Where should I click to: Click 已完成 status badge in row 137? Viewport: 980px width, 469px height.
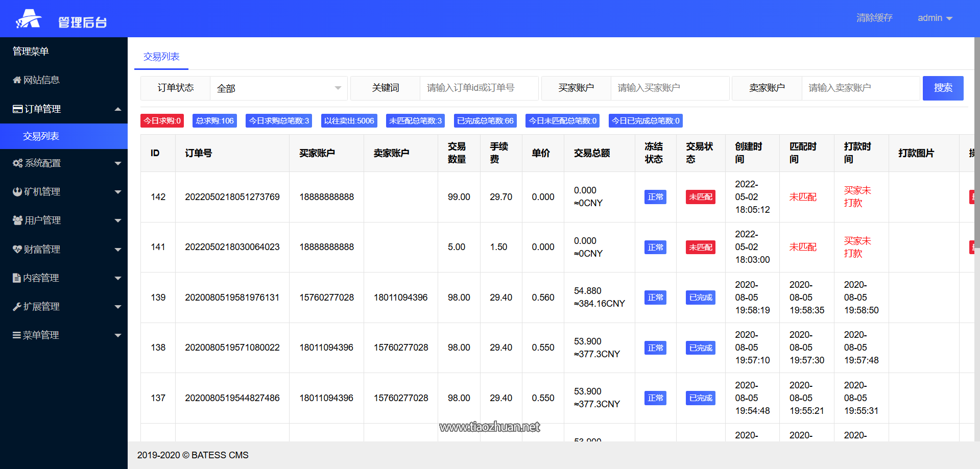[701, 398]
